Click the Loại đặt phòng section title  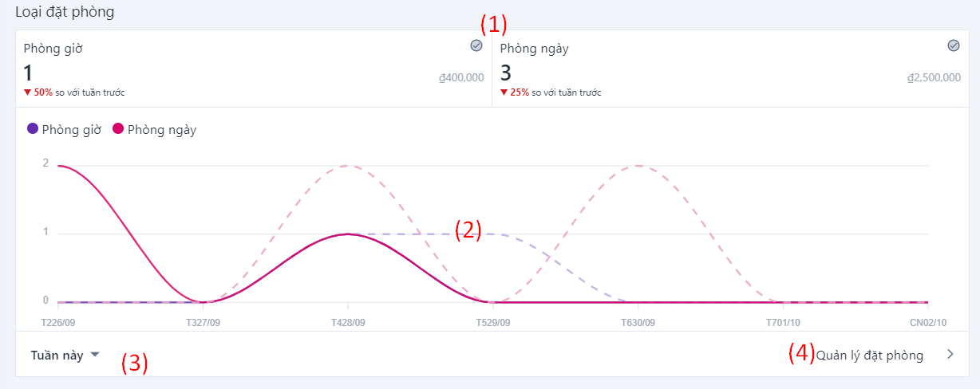coord(65,12)
